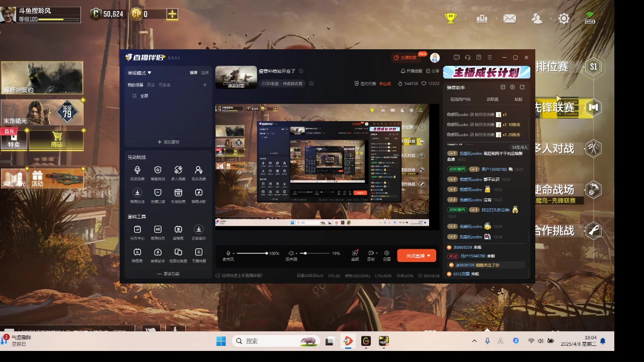644x362 pixels.
Task: Expand the 录制 recording options arrow
Action: point(376,253)
